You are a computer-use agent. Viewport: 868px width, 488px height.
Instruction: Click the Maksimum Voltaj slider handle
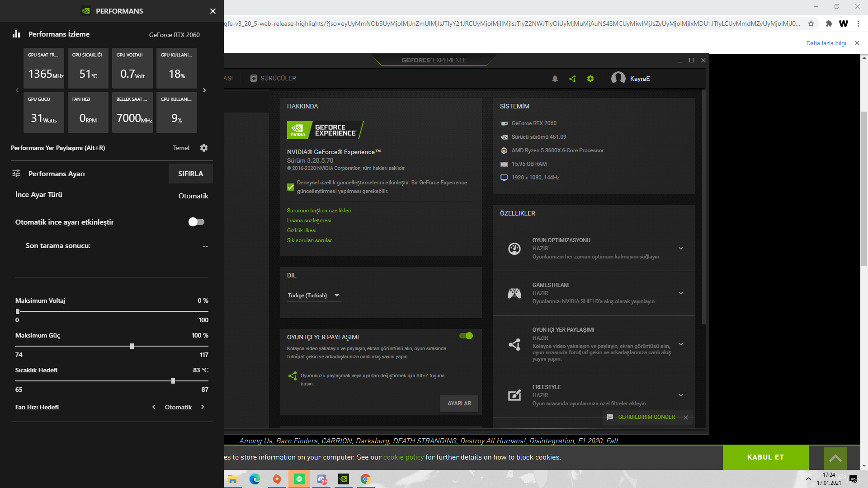pyautogui.click(x=18, y=311)
